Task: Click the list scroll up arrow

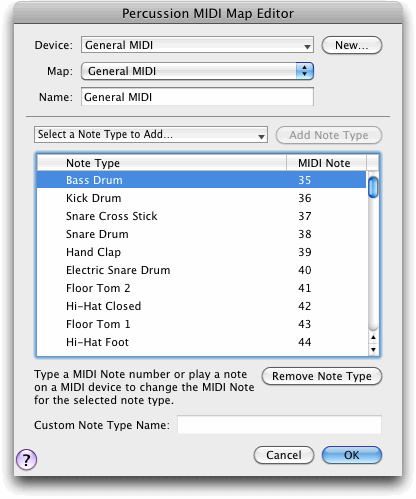Action: [373, 337]
